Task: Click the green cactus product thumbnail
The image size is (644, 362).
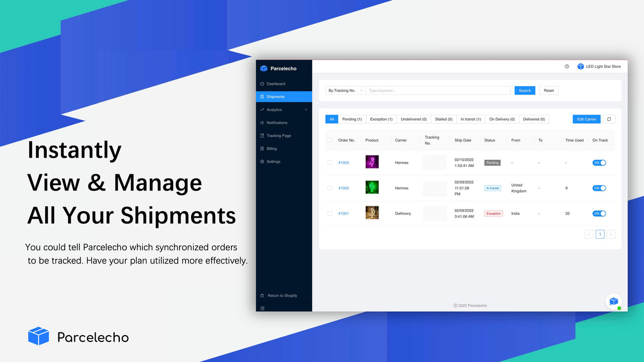Action: point(372,188)
